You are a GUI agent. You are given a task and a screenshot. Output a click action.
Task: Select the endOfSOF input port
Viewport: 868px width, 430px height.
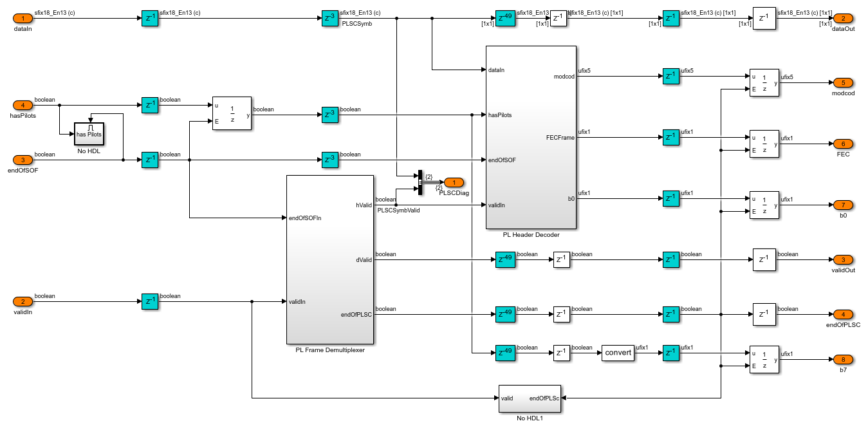pyautogui.click(x=23, y=160)
